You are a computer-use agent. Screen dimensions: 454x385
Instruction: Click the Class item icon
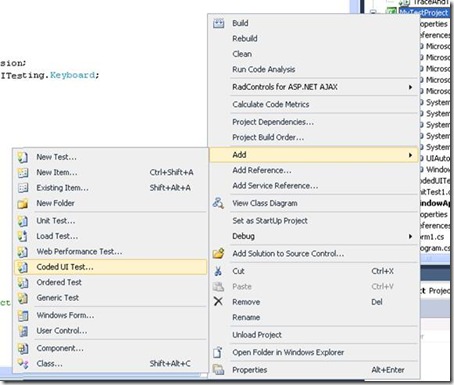[23, 364]
